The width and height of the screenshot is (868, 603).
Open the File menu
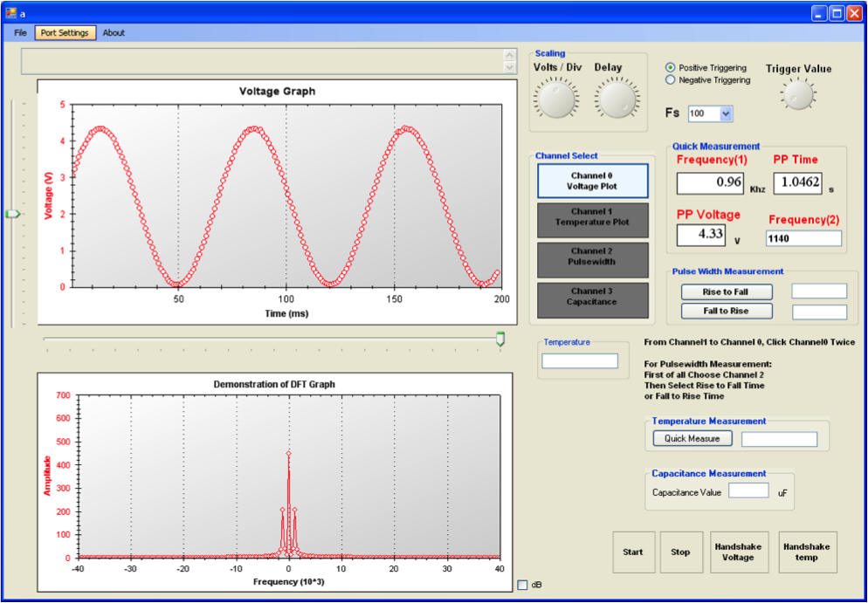[20, 33]
